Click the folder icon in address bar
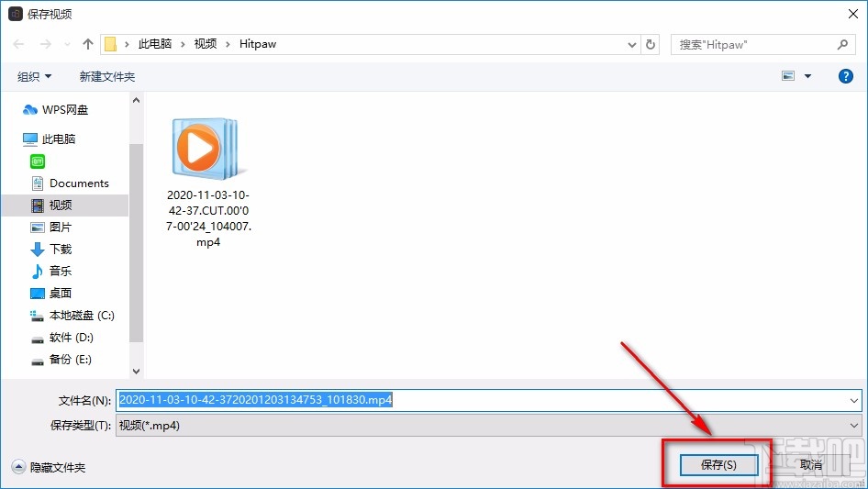Screen dimensions: 868x489 tap(110, 44)
